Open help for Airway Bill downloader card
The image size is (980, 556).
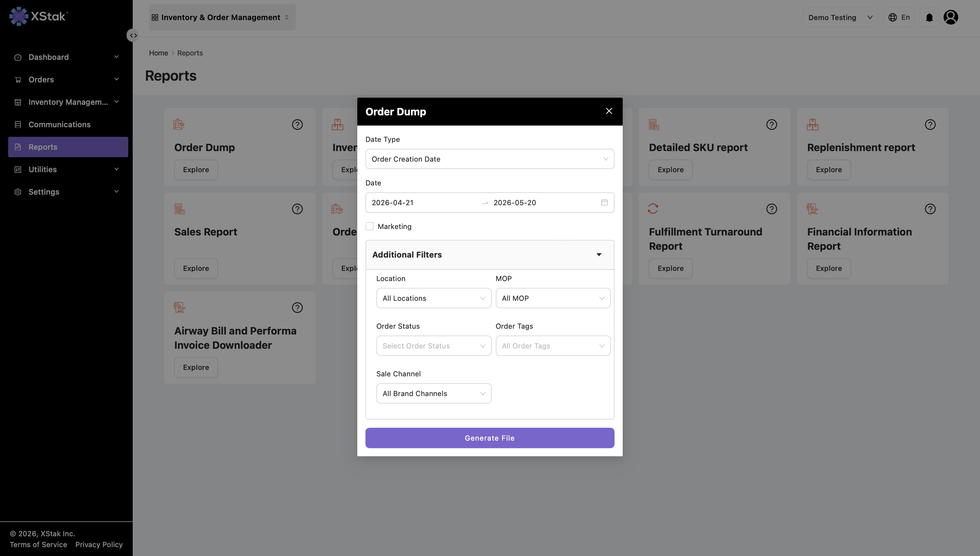[x=297, y=308]
